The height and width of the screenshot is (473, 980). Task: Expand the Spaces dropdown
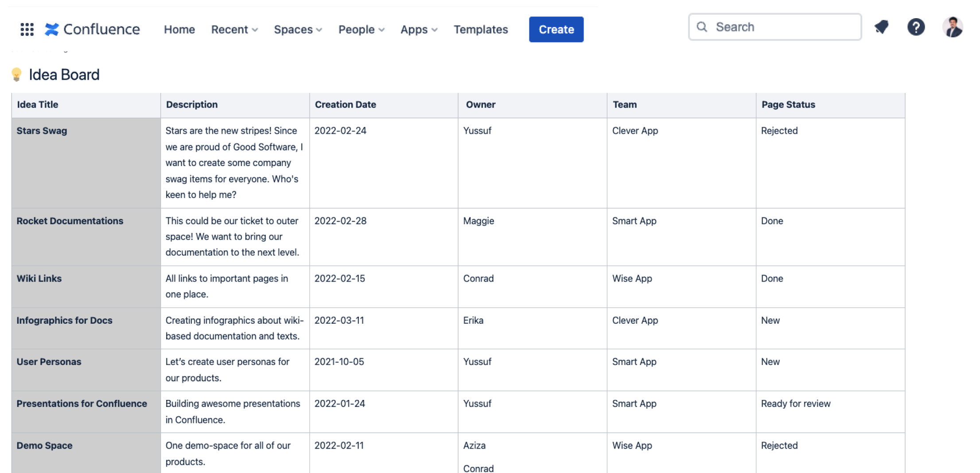click(x=298, y=30)
